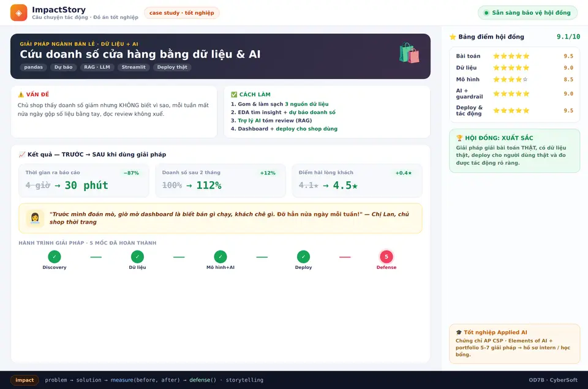The width and height of the screenshot is (588, 389).
Task: Click the −87% badge on Thời gian ra báo cáo
Action: 131,173
